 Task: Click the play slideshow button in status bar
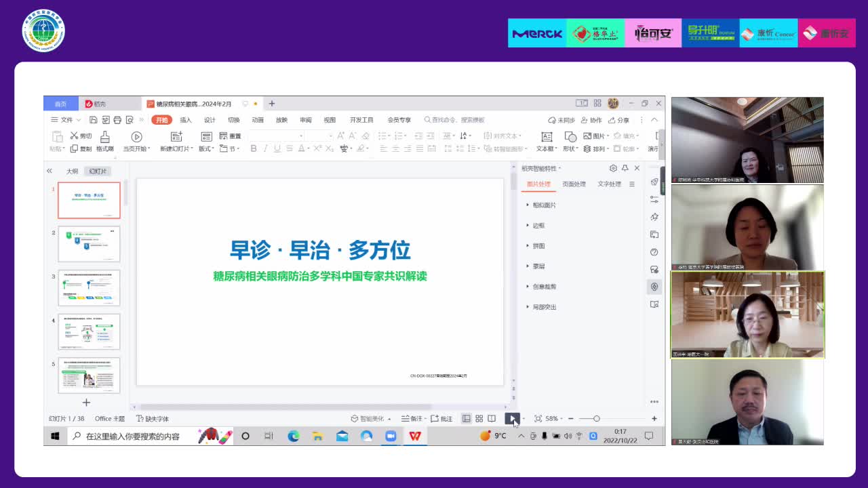(511, 419)
